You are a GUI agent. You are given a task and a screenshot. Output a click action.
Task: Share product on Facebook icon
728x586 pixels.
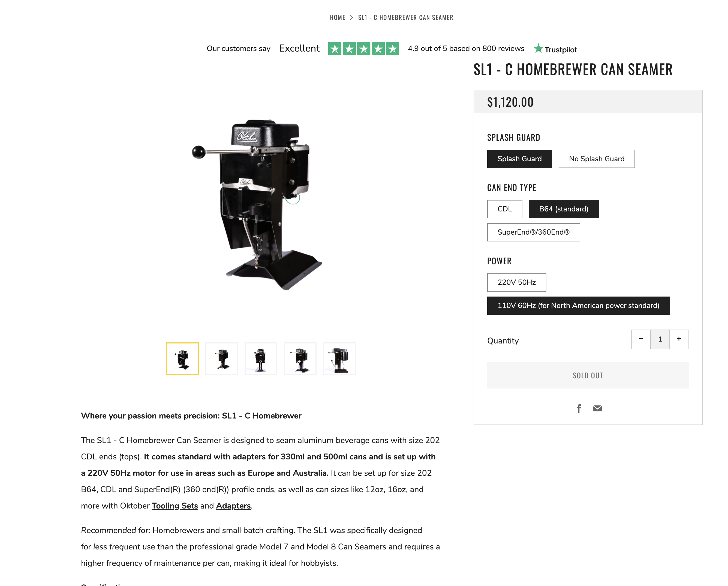[578, 408]
